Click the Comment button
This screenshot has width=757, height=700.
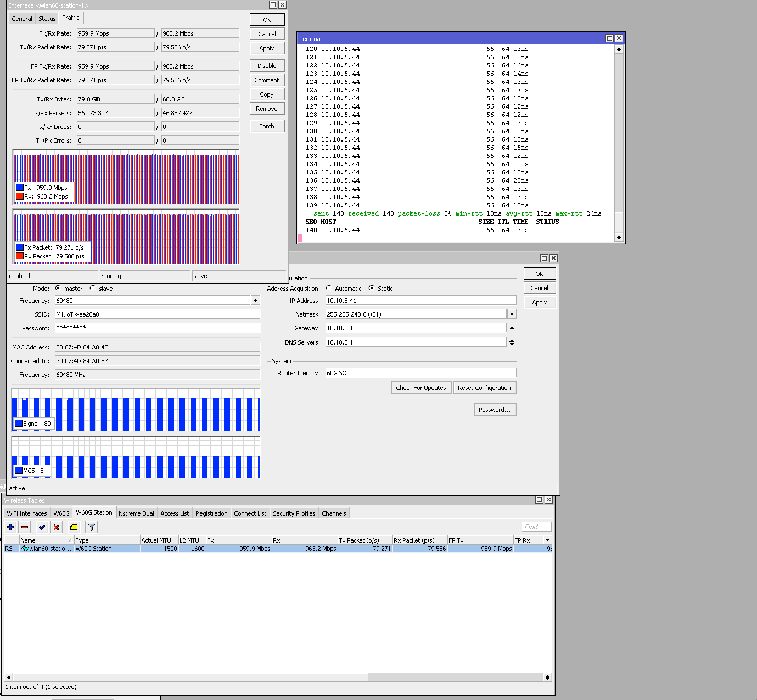pyautogui.click(x=267, y=80)
